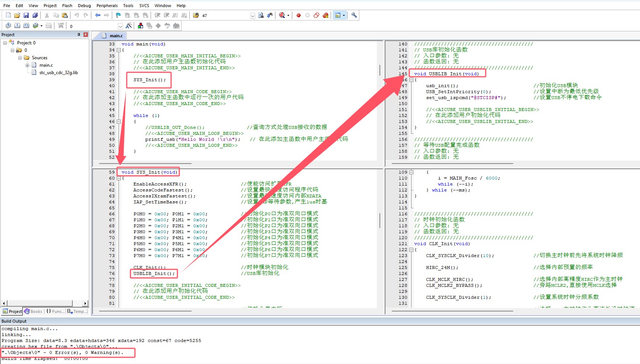Collapse main function fold at line 34
Image resolution: width=640 pixels, height=364 pixels.
tap(119, 50)
